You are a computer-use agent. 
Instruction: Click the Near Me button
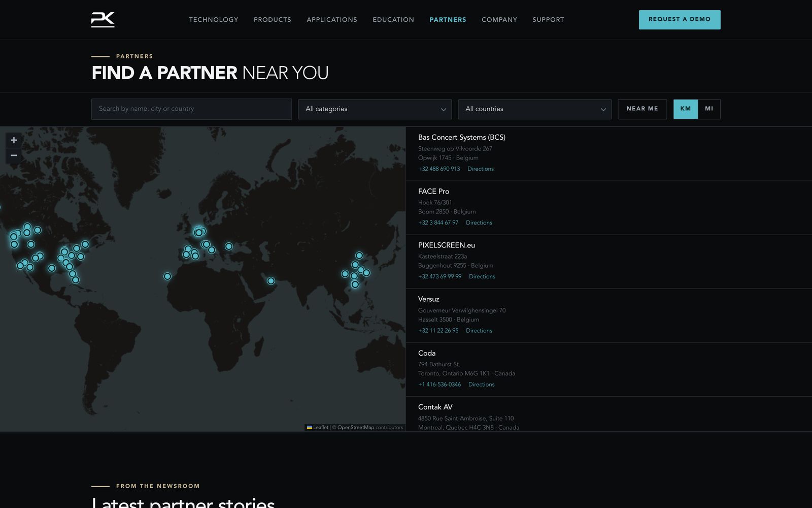click(x=642, y=109)
